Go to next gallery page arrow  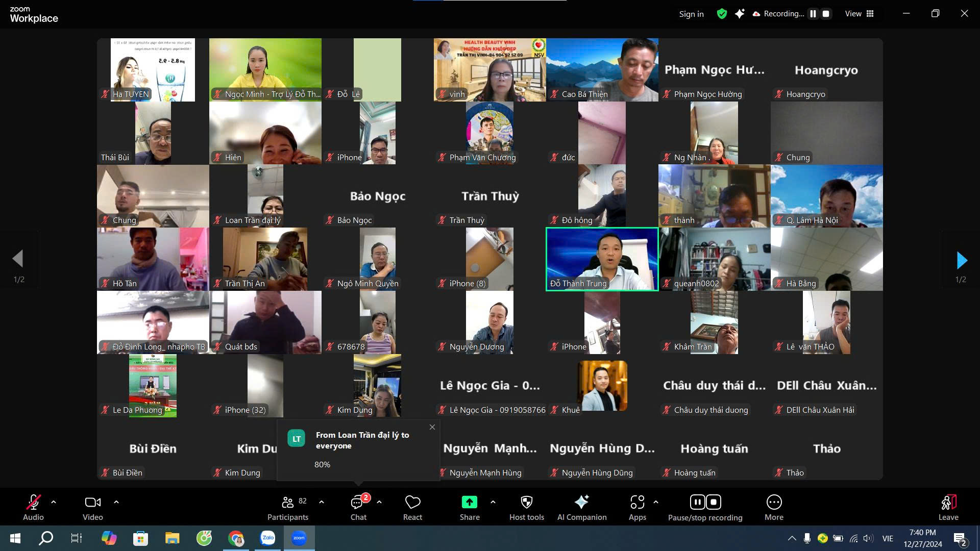tap(961, 260)
